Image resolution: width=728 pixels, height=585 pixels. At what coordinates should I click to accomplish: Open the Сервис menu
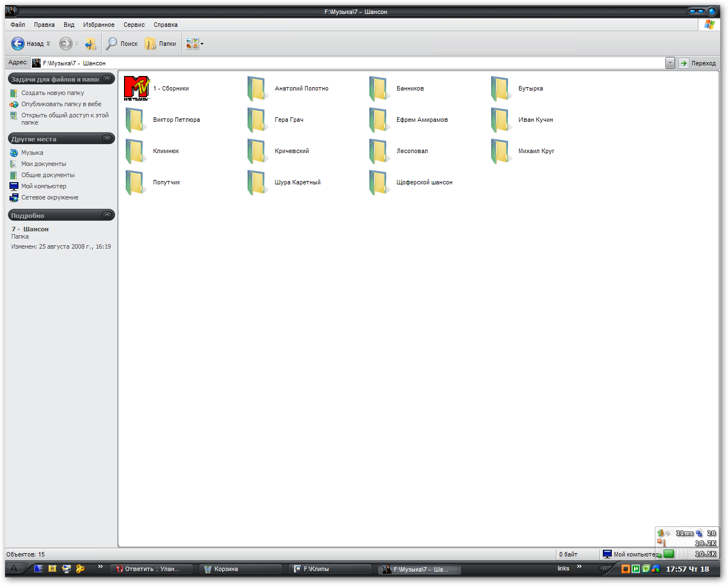(x=134, y=25)
